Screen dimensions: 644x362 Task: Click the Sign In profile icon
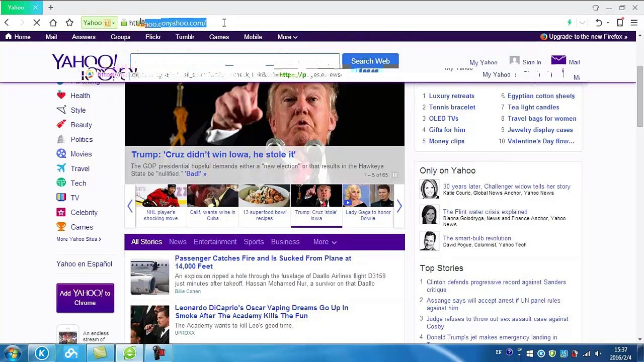514,61
